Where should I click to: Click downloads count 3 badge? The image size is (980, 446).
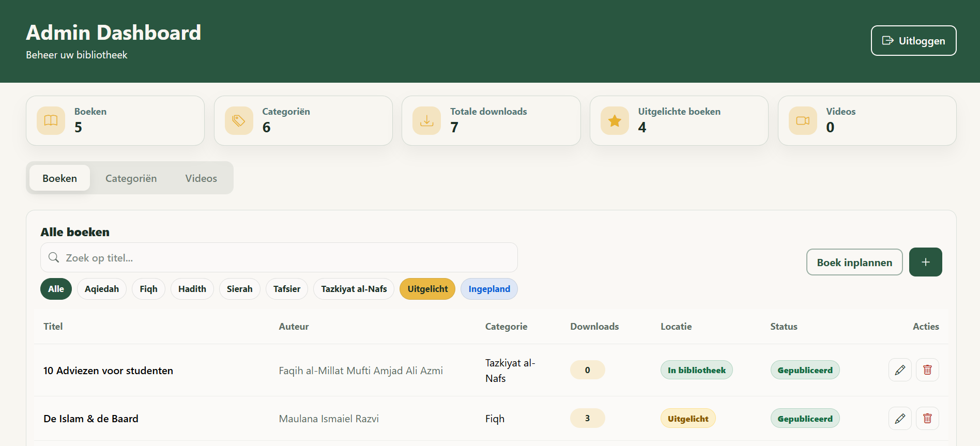coord(587,418)
